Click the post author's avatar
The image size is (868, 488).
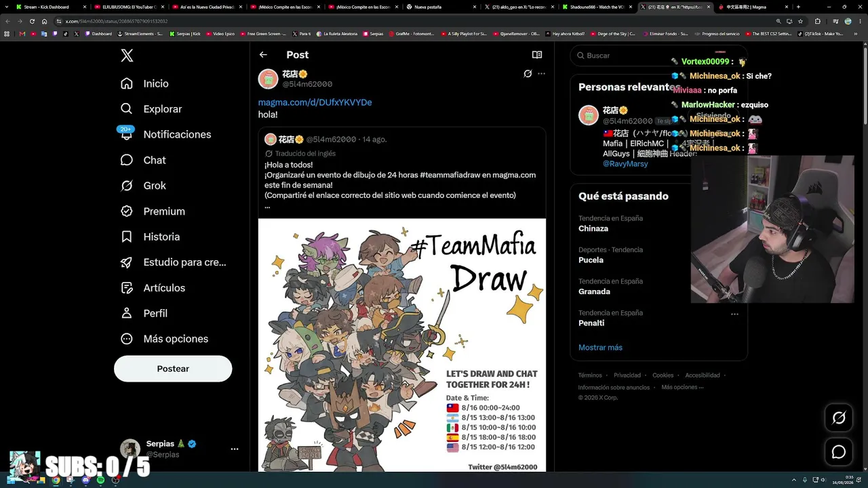pos(269,79)
